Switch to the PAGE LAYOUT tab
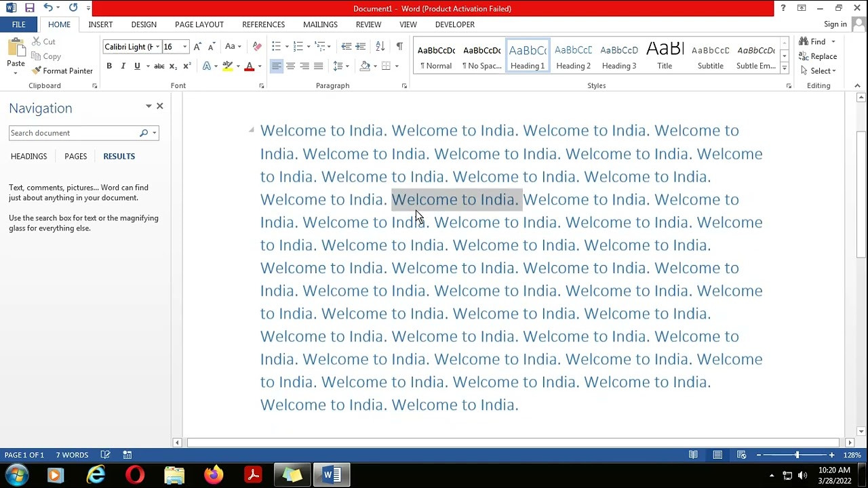The width and height of the screenshot is (868, 488). (199, 24)
